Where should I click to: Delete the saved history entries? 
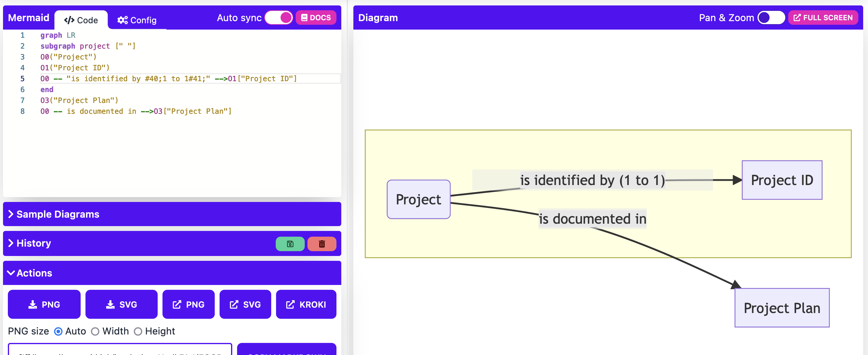(321, 244)
